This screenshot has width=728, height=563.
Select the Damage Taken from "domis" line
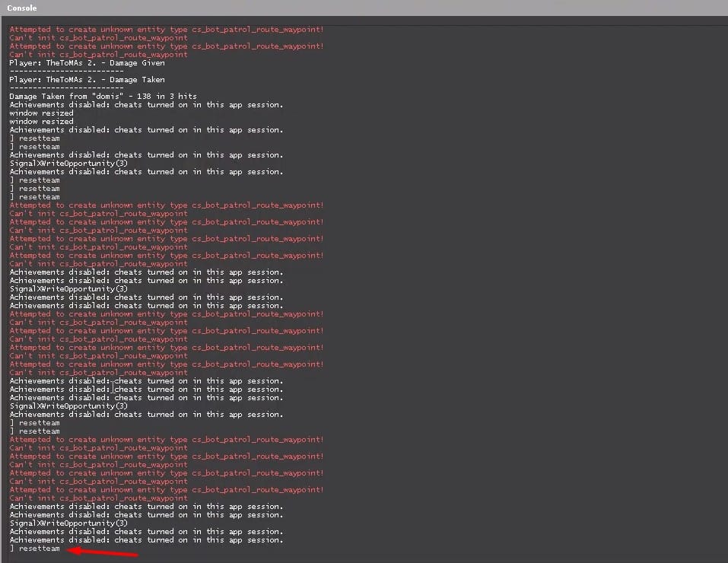click(103, 97)
